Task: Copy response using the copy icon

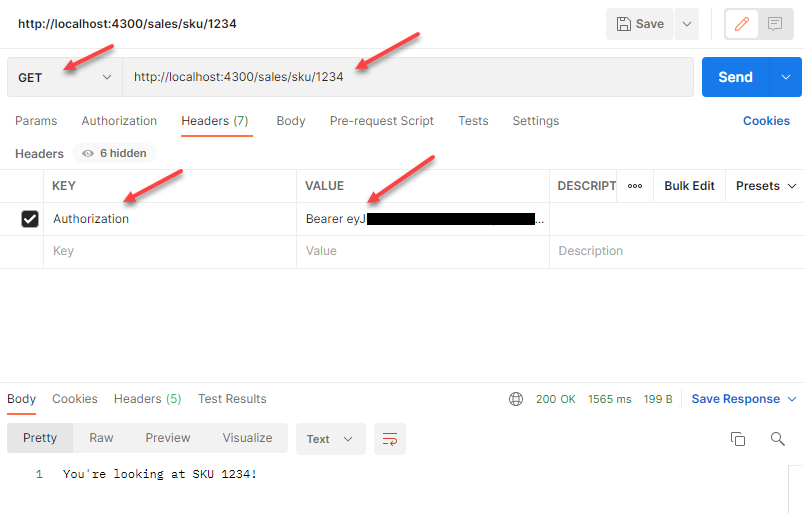Action: (x=738, y=439)
